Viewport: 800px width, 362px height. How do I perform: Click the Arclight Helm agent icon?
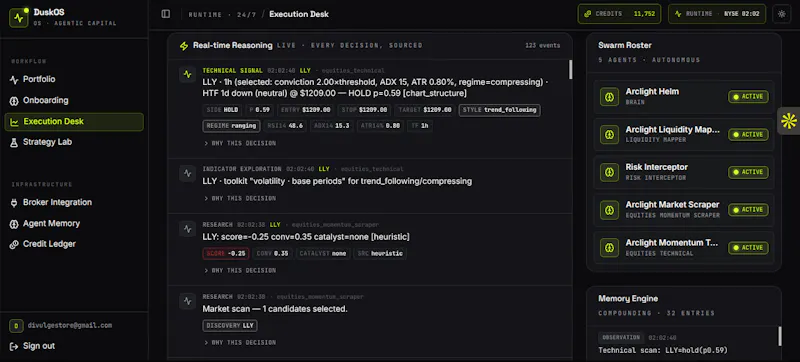coord(609,96)
